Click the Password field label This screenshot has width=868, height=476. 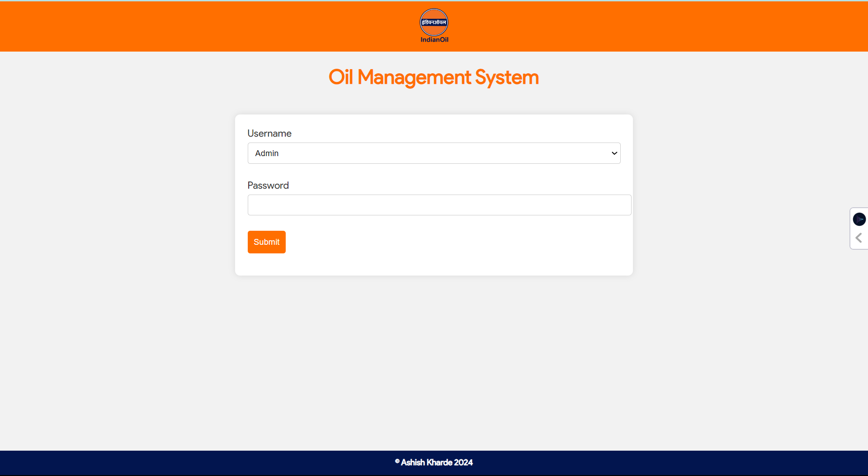268,186
